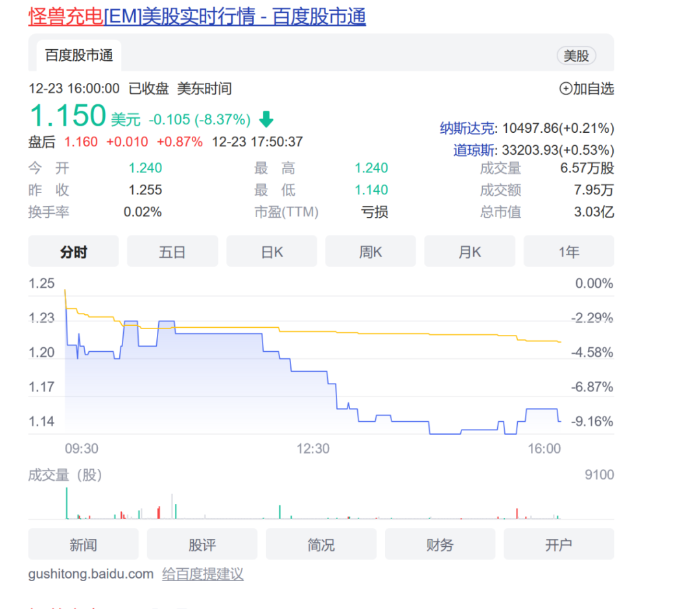Click the 给百度提建议 feedback link
The image size is (700, 609).
click(x=203, y=574)
